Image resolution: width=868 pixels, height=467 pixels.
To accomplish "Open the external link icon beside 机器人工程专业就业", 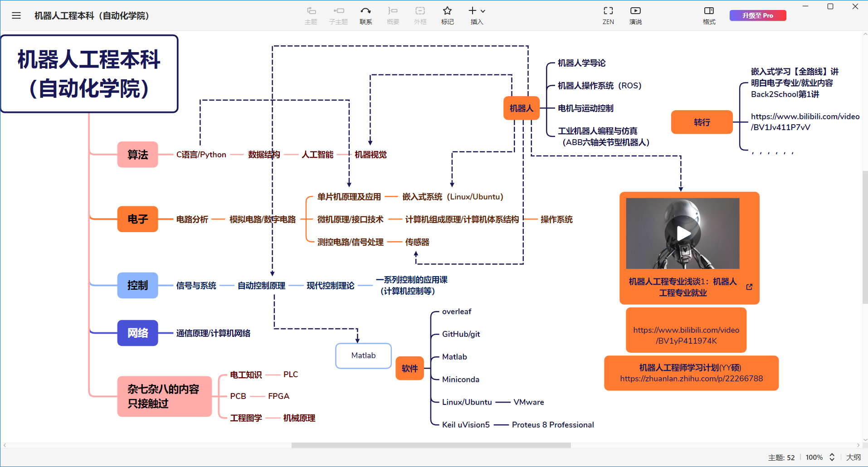I will point(749,287).
